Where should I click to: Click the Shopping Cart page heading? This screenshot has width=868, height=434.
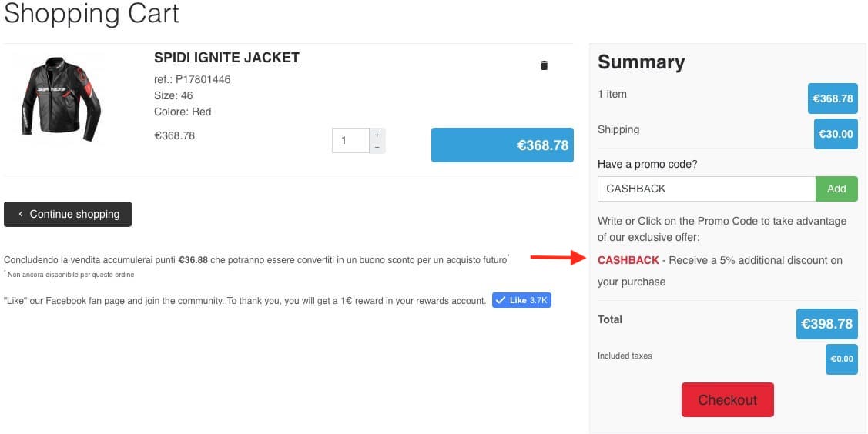coord(92,14)
